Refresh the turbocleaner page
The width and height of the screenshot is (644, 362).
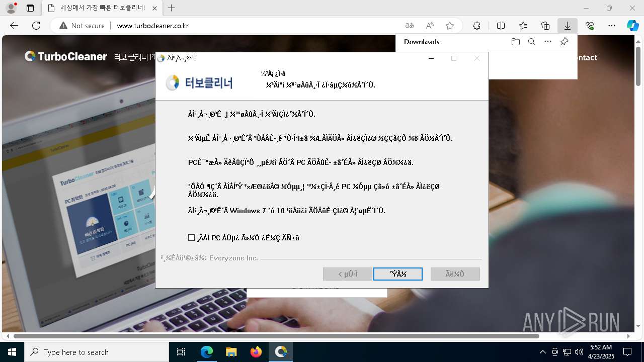point(36,26)
